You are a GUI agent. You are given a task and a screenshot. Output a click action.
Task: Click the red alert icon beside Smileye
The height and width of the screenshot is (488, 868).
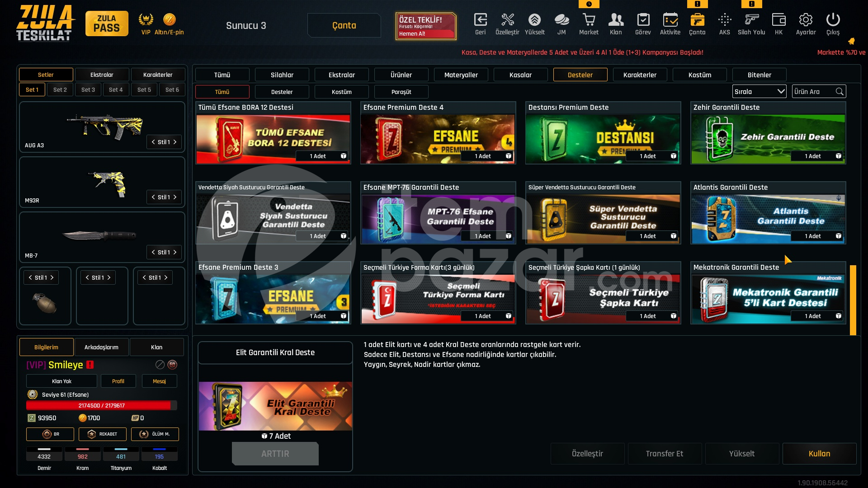[x=90, y=365]
